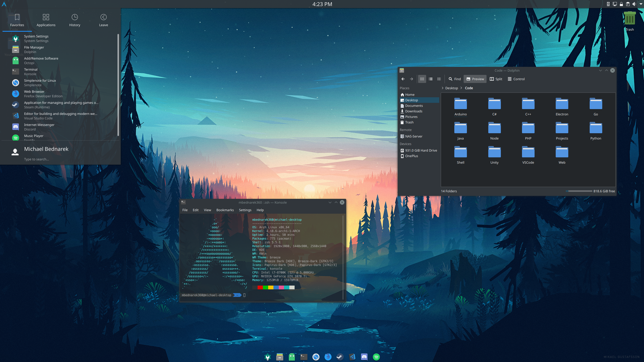This screenshot has height=362, width=644.
Task: Switch to the Applications tab in launcher
Action: pyautogui.click(x=46, y=20)
